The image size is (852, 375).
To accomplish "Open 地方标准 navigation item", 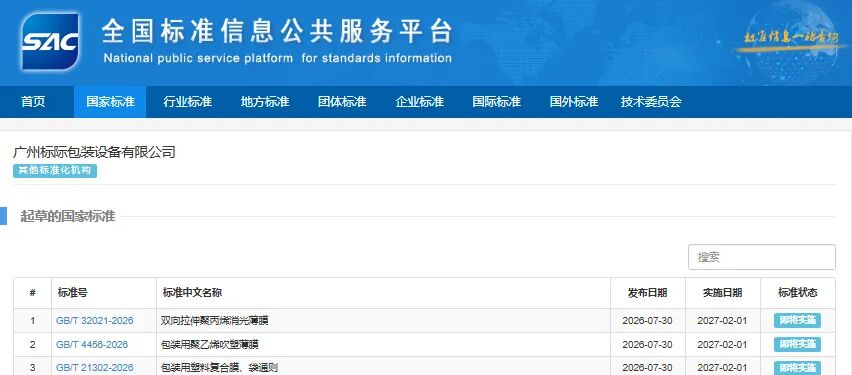I will [x=265, y=102].
